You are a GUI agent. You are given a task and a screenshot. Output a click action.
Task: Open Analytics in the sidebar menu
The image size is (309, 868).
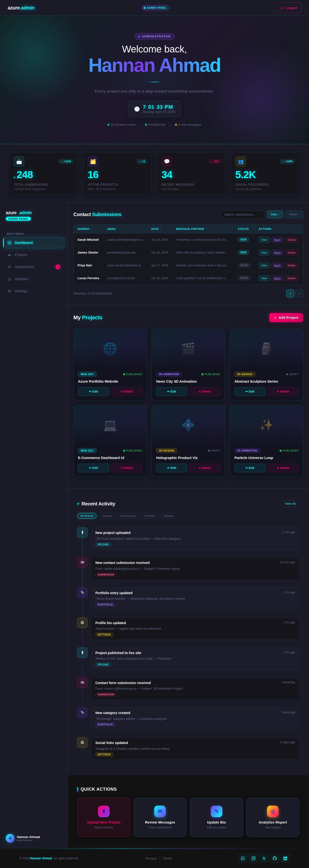pos(34,279)
